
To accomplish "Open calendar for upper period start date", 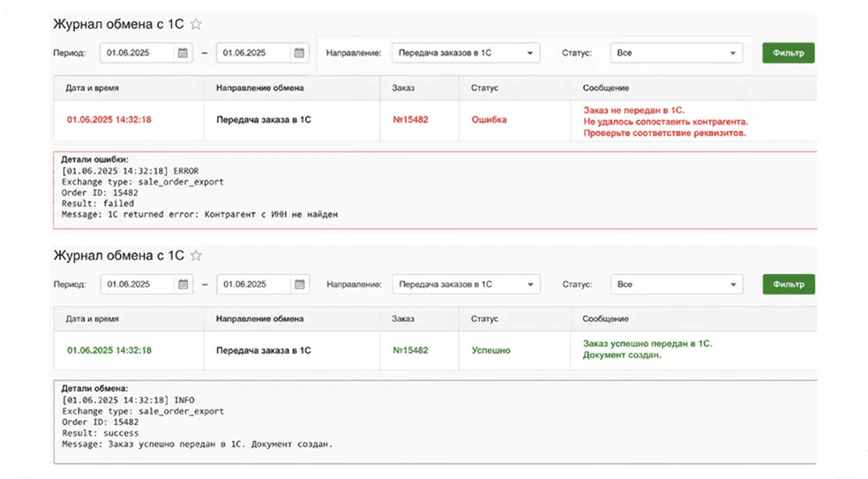I will click(x=183, y=53).
